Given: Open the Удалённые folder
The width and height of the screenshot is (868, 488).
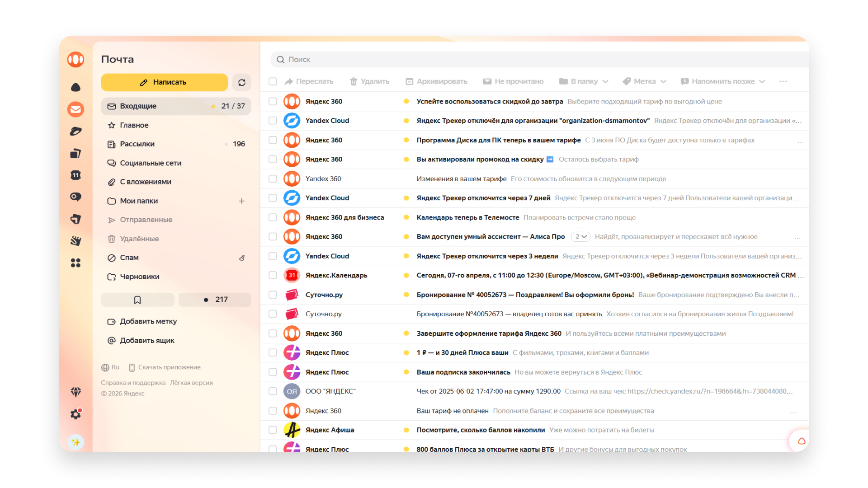Looking at the screenshot, I should pyautogui.click(x=176, y=239).
